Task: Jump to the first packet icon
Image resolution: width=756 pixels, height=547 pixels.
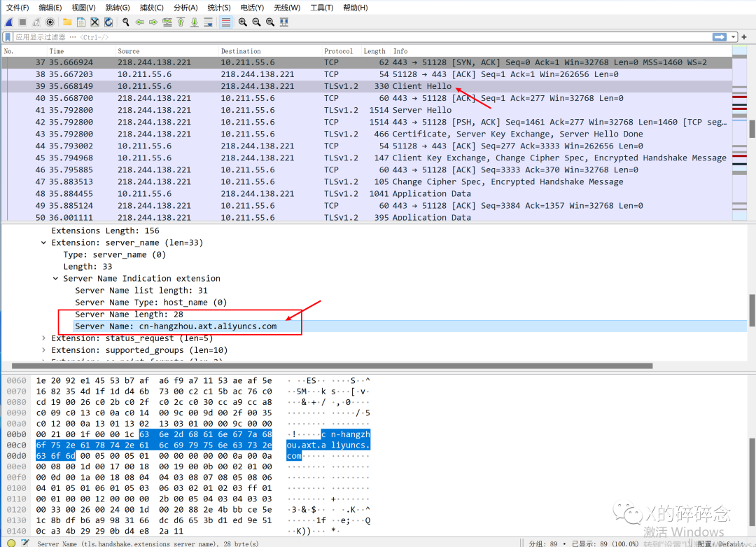Action: (181, 22)
